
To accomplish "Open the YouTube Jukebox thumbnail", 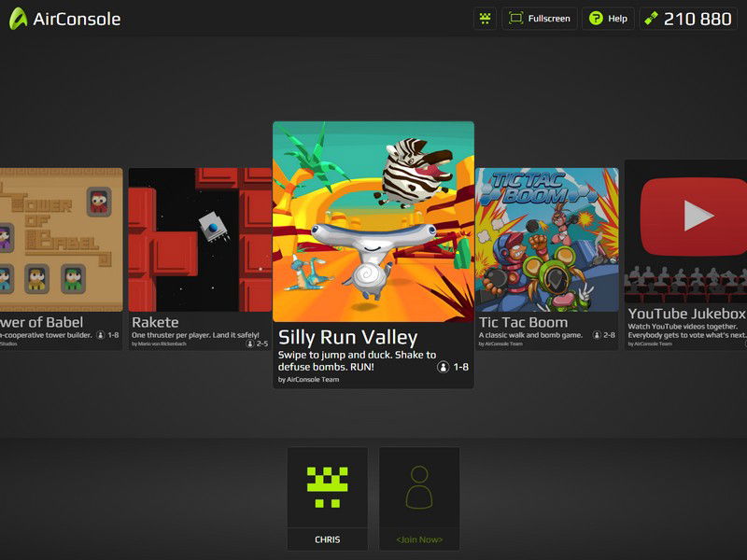I will [685, 231].
